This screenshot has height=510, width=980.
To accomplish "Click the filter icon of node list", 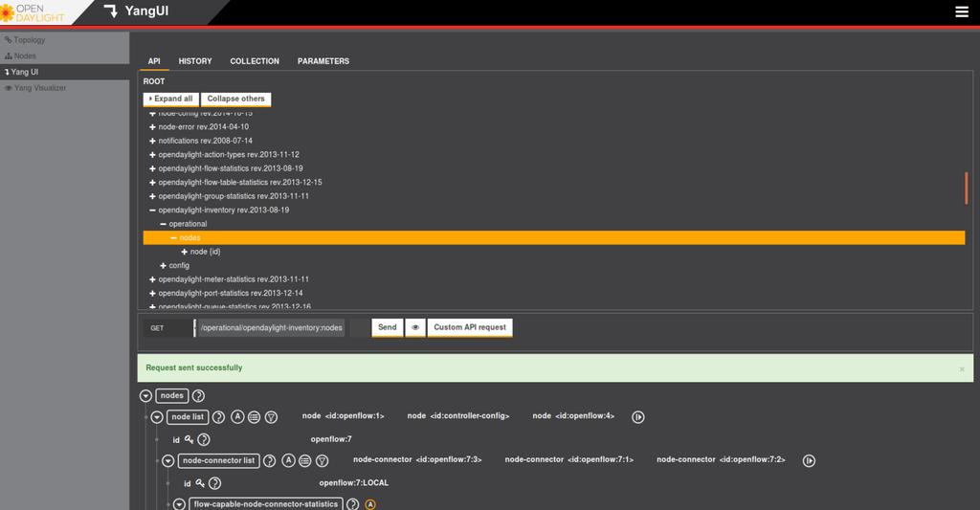I will pyautogui.click(x=271, y=417).
